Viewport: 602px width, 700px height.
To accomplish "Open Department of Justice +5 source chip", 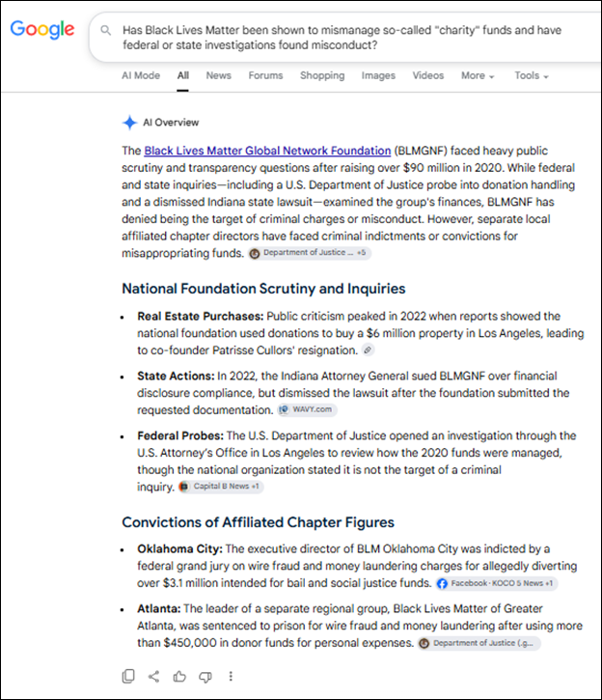I will point(310,253).
